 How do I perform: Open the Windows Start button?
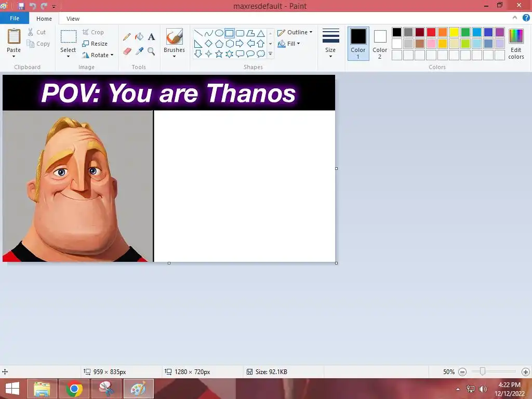(12, 389)
